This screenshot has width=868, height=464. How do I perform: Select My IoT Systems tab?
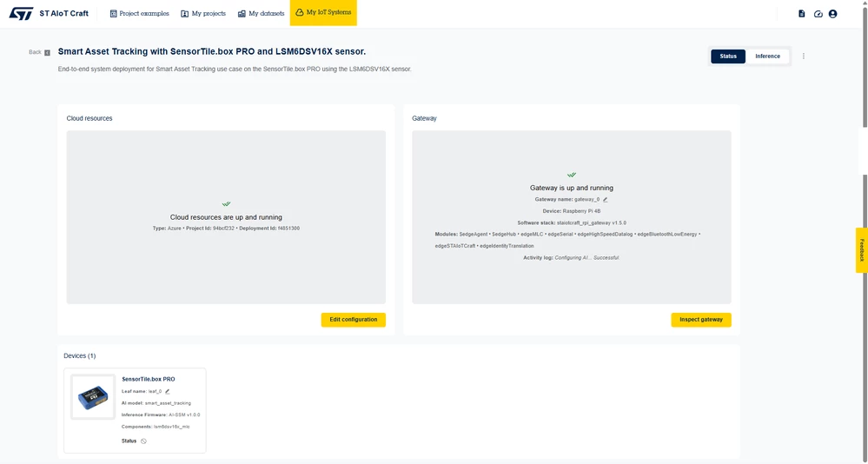(323, 13)
